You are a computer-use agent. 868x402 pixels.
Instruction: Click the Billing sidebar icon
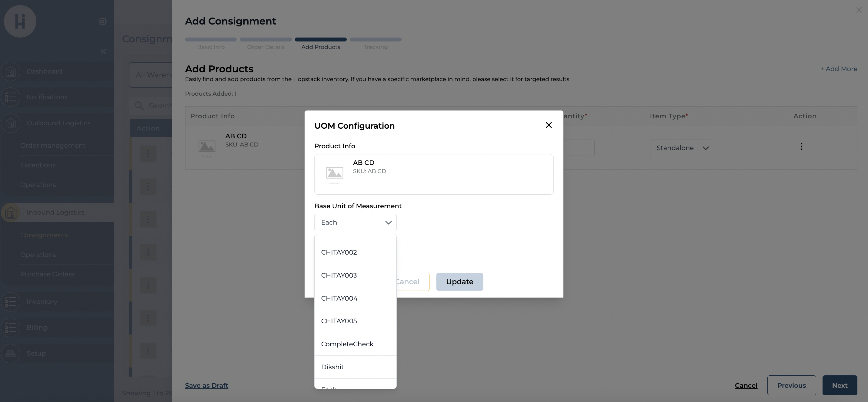click(x=11, y=327)
